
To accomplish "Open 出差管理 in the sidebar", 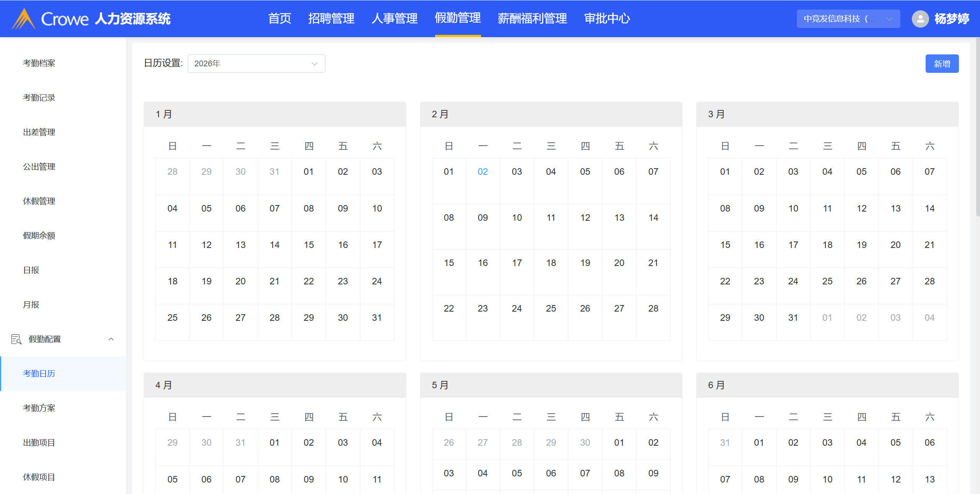I will (x=39, y=132).
